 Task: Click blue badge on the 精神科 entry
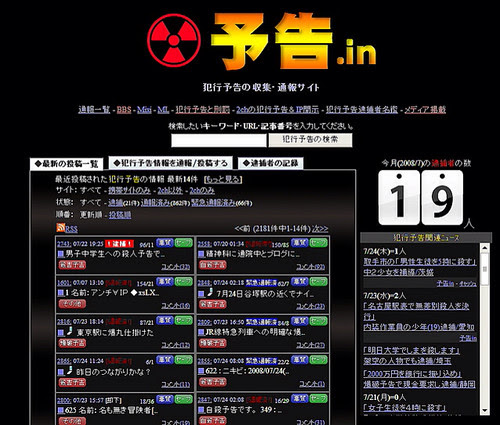299,243
